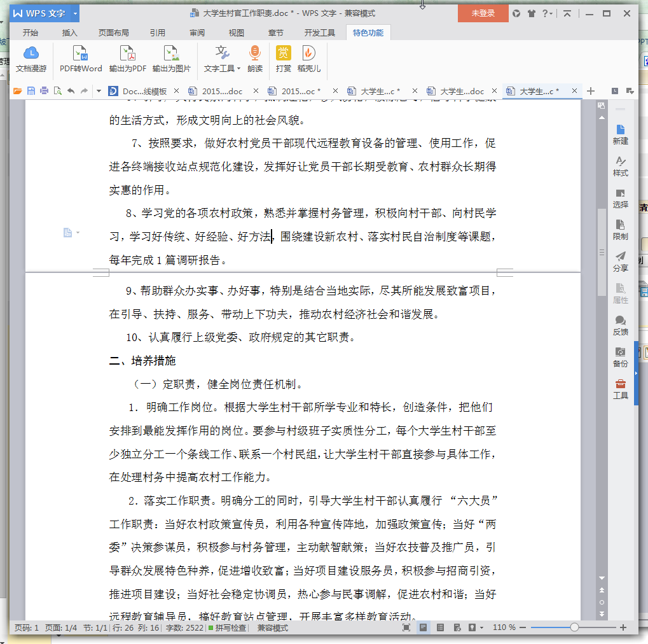Image resolution: width=648 pixels, height=644 pixels.
Task: Open 文档漫游 cloud roaming
Action: 31,53
